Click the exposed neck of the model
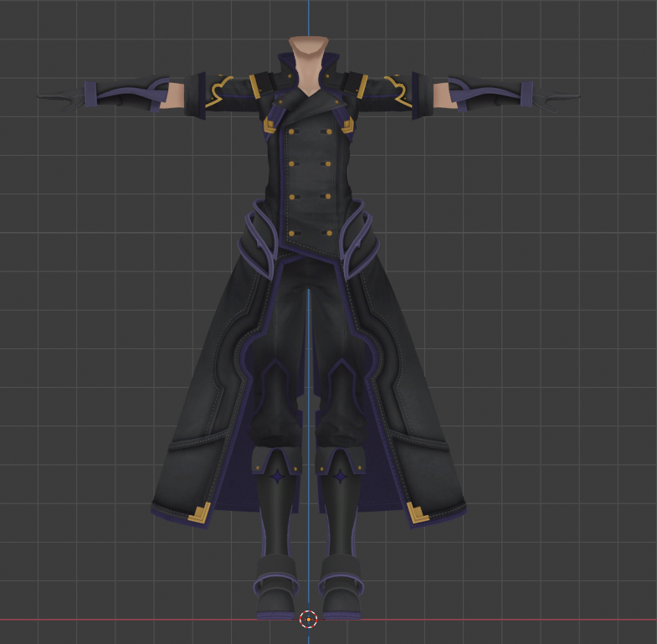 point(308,65)
